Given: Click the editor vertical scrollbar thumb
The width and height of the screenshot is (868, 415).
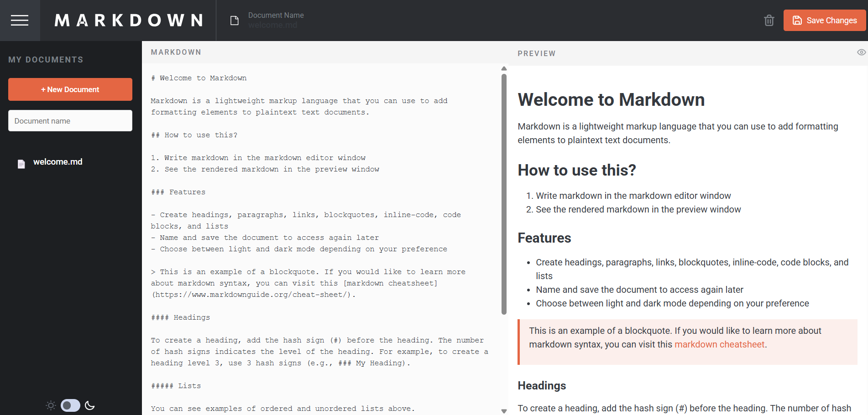Looking at the screenshot, I should tap(504, 194).
